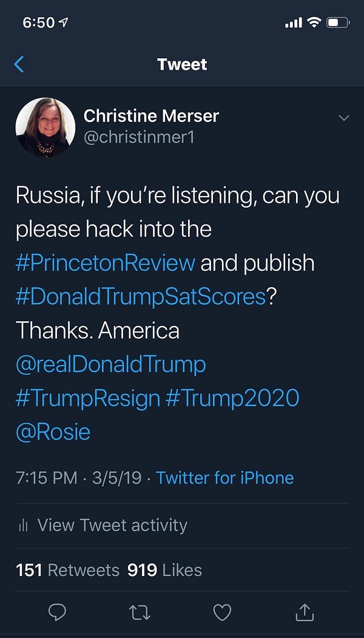364x638 pixels.
Task: Tap the battery icon in status bar
Action: click(338, 23)
